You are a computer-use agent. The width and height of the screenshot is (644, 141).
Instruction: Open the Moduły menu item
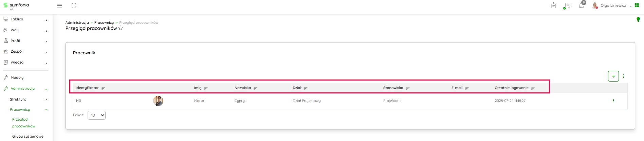point(17,77)
